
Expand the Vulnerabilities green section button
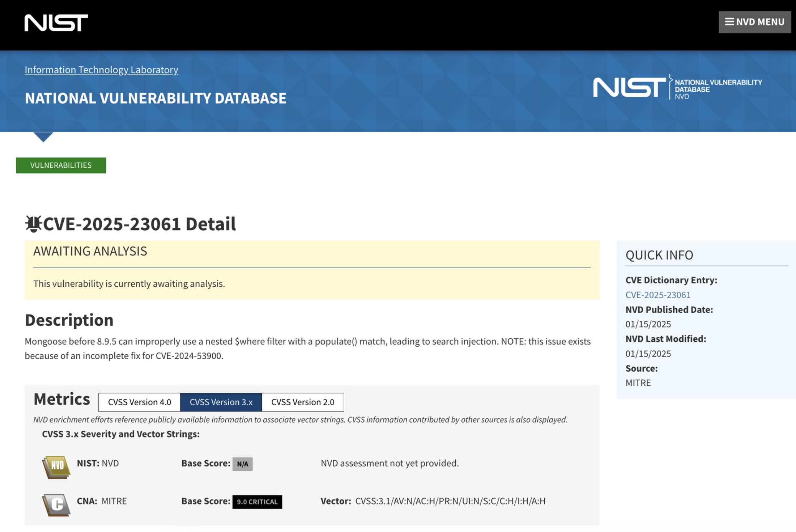point(61,165)
